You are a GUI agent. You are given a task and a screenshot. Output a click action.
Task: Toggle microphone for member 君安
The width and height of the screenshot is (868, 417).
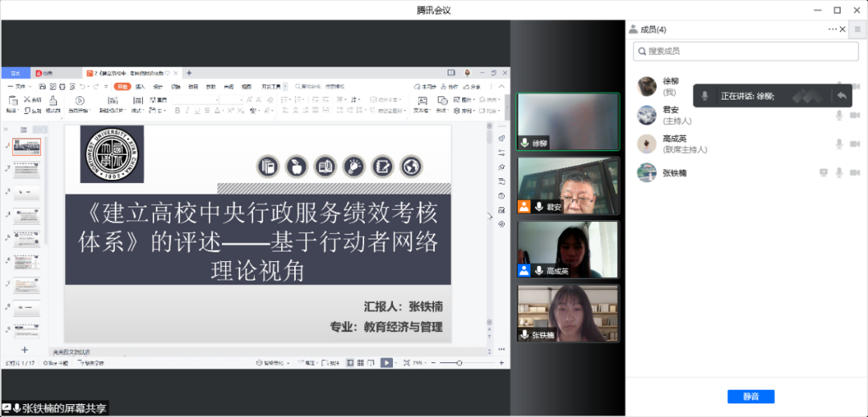pos(839,116)
